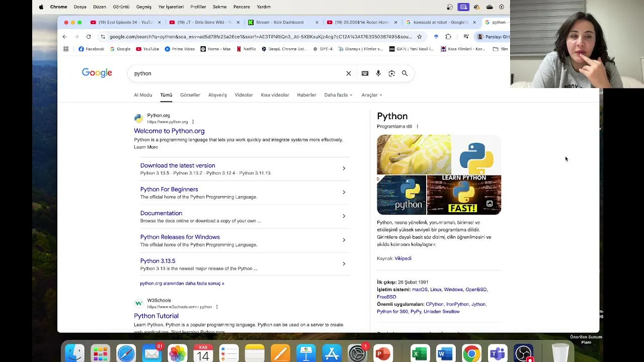Go back with Chrome's back arrow
The width and height of the screenshot is (644, 362).
[64, 37]
